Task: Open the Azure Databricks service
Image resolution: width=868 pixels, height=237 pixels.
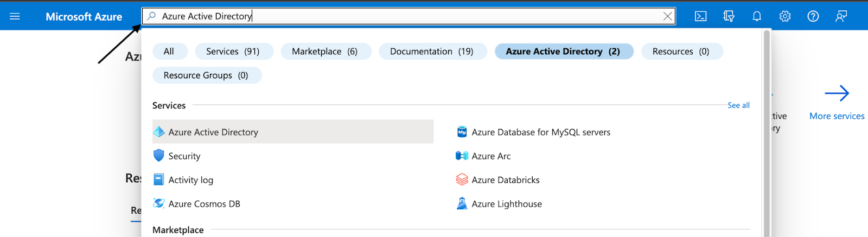Action: (x=505, y=180)
